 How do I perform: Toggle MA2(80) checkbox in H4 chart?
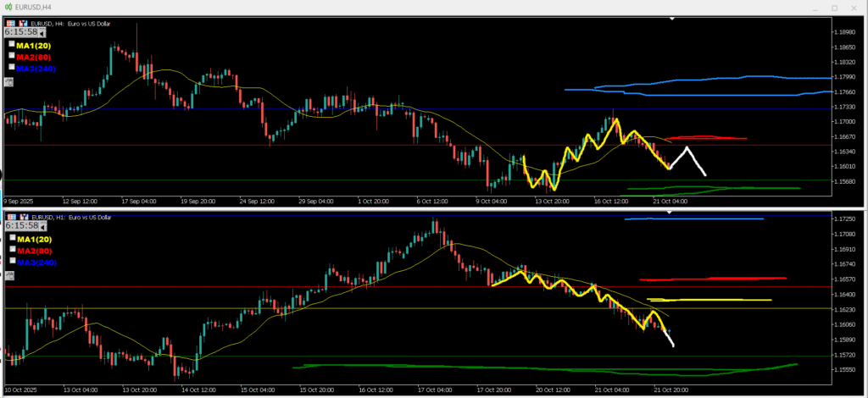click(x=12, y=55)
